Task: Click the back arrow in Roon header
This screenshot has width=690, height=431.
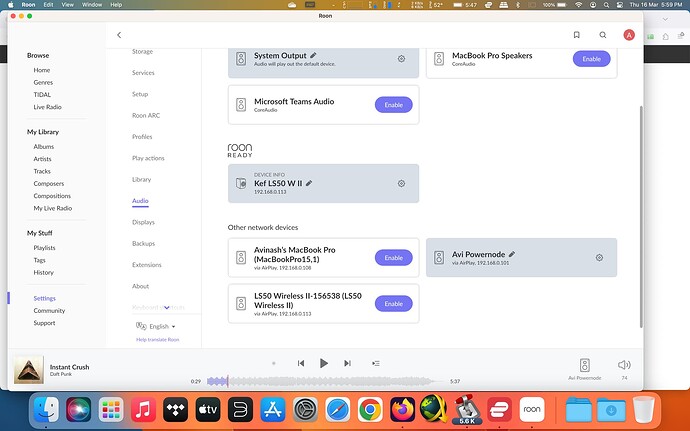Action: click(119, 35)
